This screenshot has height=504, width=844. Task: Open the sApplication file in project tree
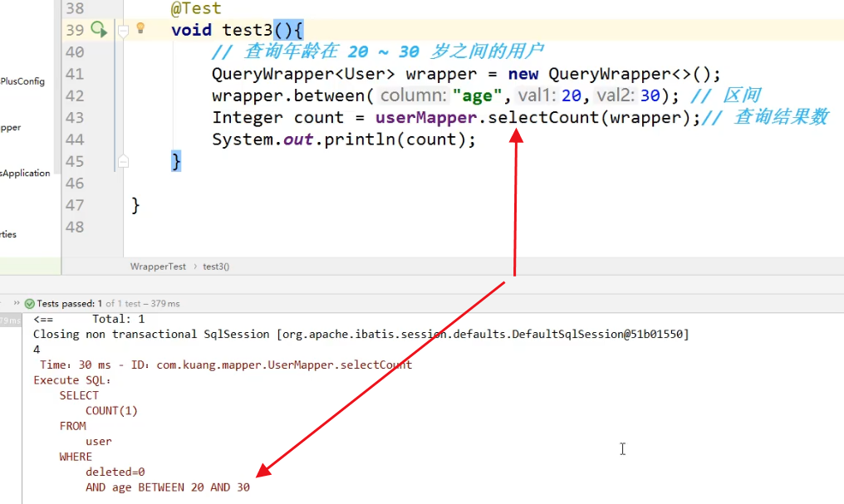[25, 174]
